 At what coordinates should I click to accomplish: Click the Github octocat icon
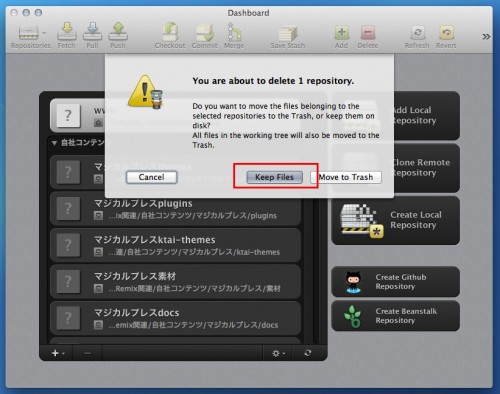coord(353,282)
